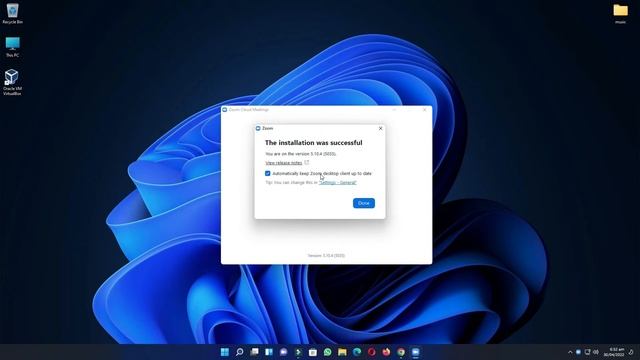Click the installation was successful heading
Image resolution: width=640 pixels, height=360 pixels.
[313, 142]
